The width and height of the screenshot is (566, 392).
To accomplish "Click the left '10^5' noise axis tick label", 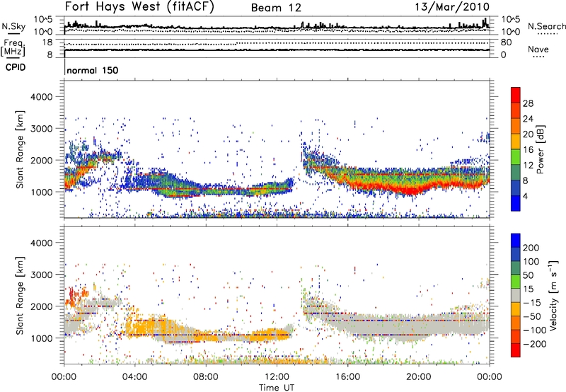I will click(43, 19).
